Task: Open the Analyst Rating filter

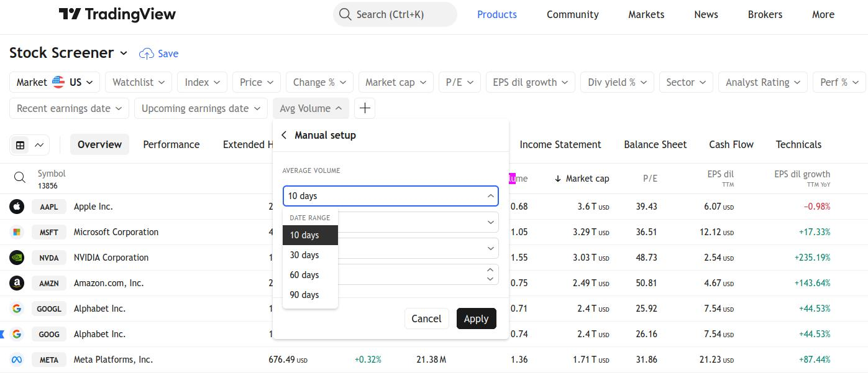Action: click(763, 82)
